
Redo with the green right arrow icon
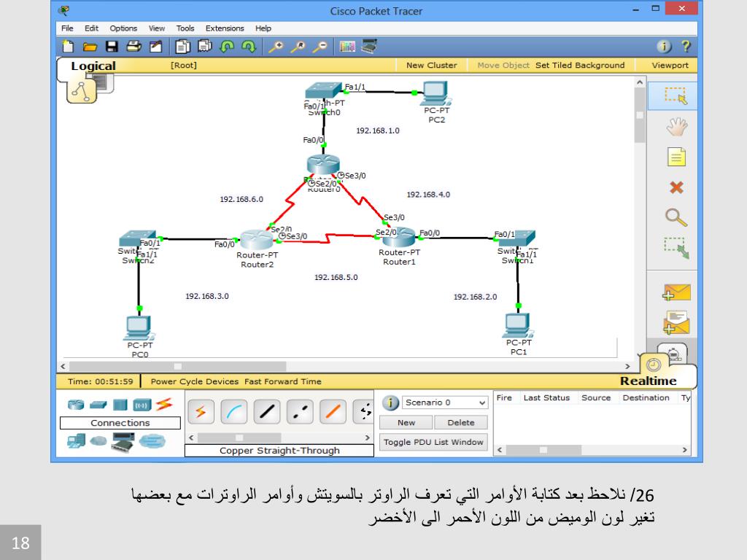click(249, 46)
